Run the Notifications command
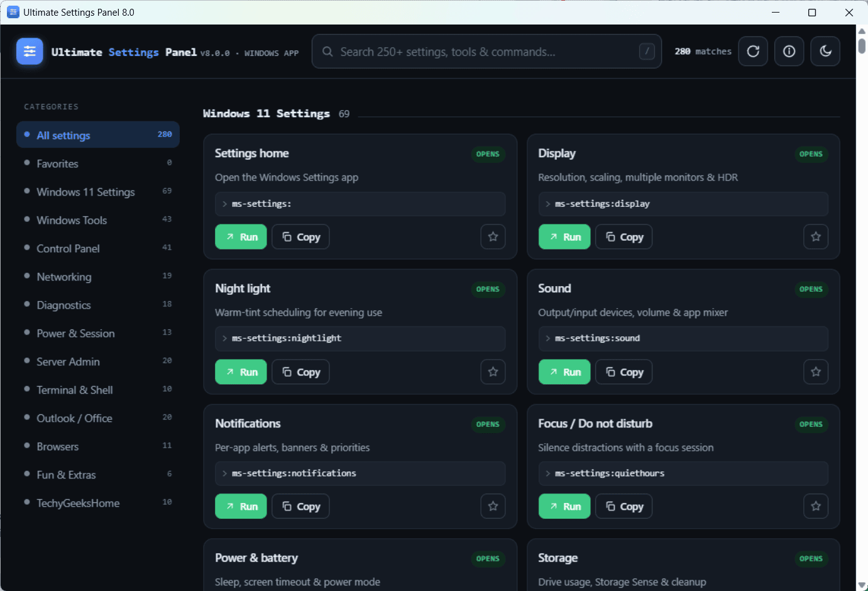 click(x=241, y=506)
